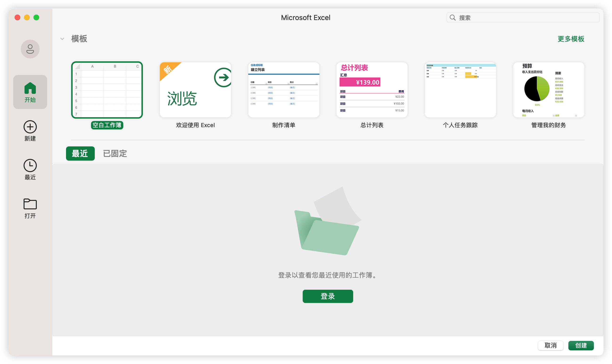Click the 欢迎使用 Excel caption text
The image size is (612, 364).
195,125
